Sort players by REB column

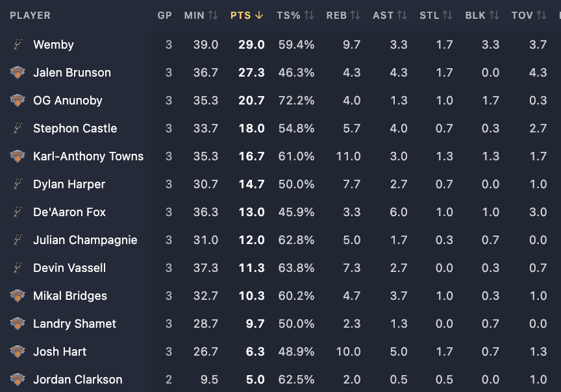343,16
